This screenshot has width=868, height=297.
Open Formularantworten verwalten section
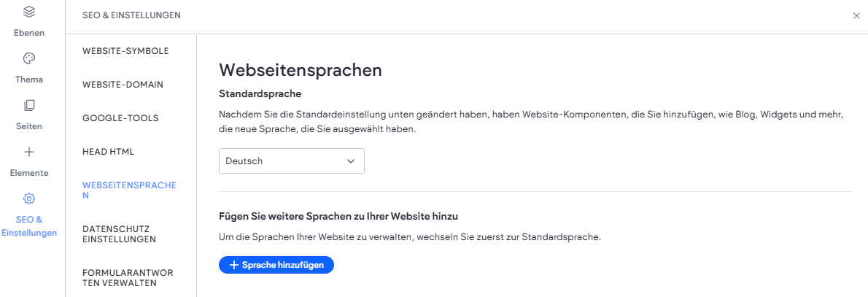point(128,278)
